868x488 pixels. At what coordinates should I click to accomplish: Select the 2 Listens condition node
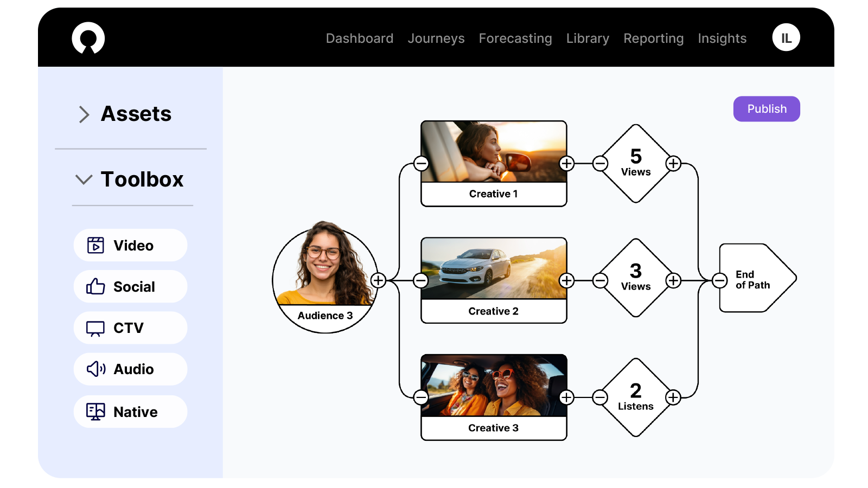click(x=636, y=397)
